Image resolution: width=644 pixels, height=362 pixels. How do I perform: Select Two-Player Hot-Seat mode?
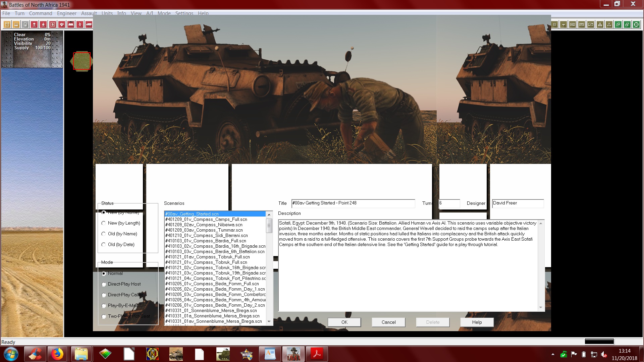tap(126, 316)
